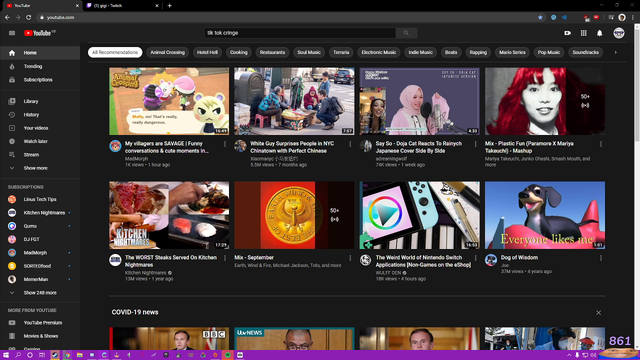
Task: Select the Restaurants chip
Action: 272,52
